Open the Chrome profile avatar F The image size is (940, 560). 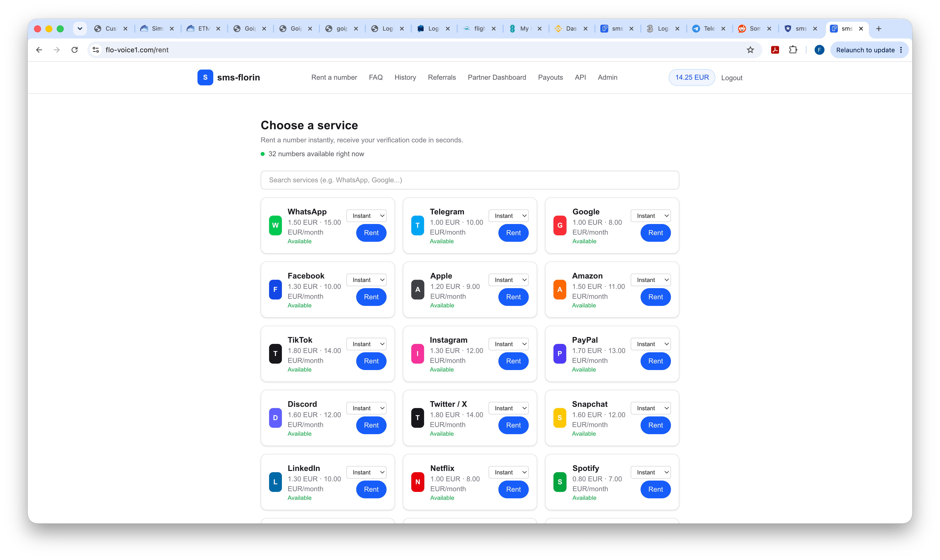tap(819, 50)
